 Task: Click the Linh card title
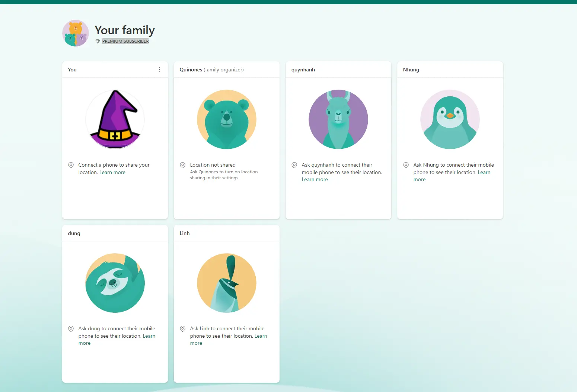tap(185, 233)
